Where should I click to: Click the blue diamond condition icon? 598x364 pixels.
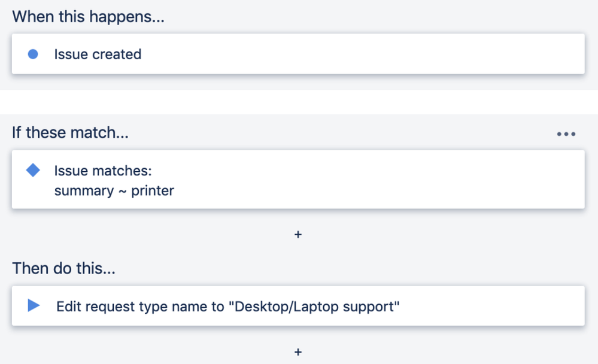34,171
